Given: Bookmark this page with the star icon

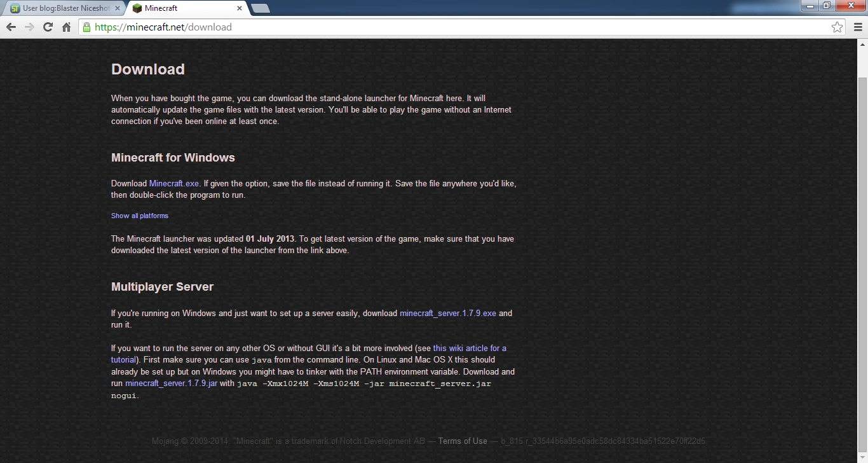Looking at the screenshot, I should pyautogui.click(x=837, y=27).
